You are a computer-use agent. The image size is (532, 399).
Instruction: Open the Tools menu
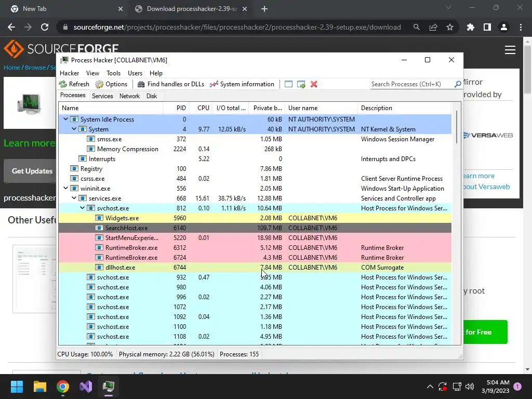click(x=113, y=73)
